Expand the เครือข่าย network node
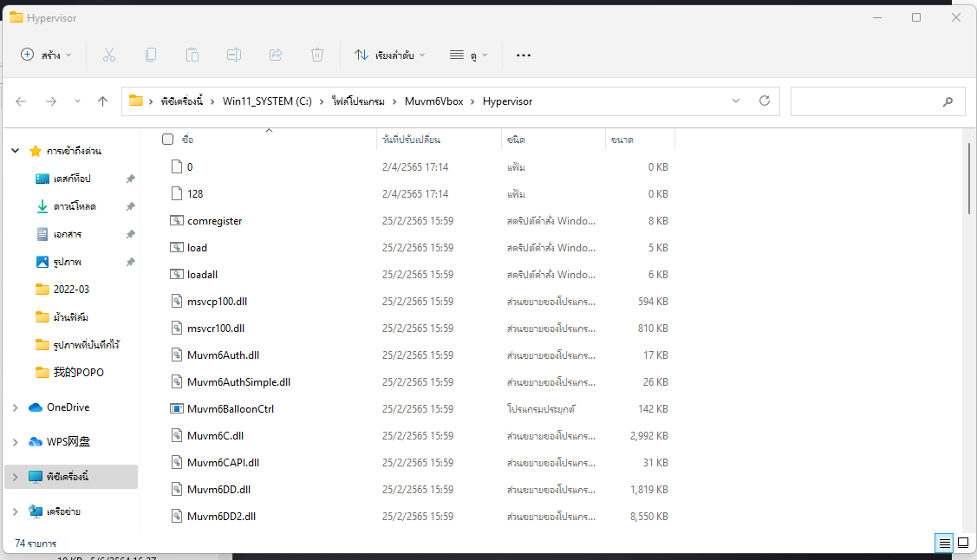Image resolution: width=977 pixels, height=560 pixels. [x=16, y=511]
